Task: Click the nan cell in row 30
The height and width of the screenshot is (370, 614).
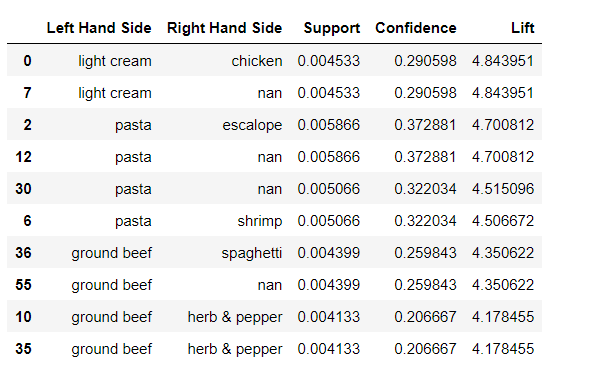Action: click(x=270, y=189)
